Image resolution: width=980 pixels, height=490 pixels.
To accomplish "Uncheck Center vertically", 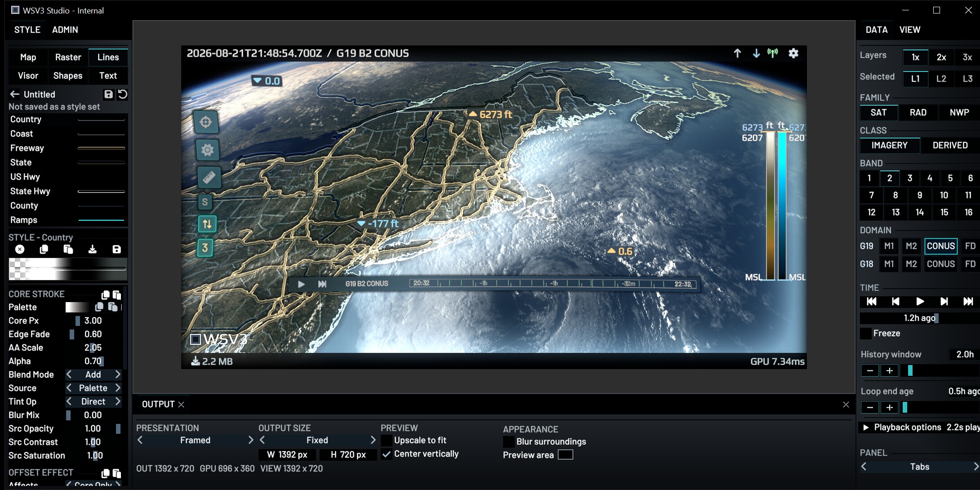I will tap(386, 454).
